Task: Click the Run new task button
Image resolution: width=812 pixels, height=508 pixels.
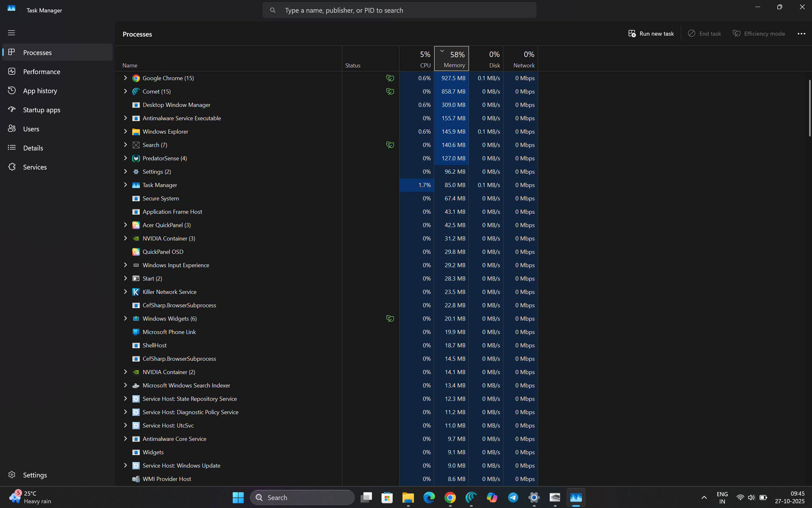Action: [651, 34]
